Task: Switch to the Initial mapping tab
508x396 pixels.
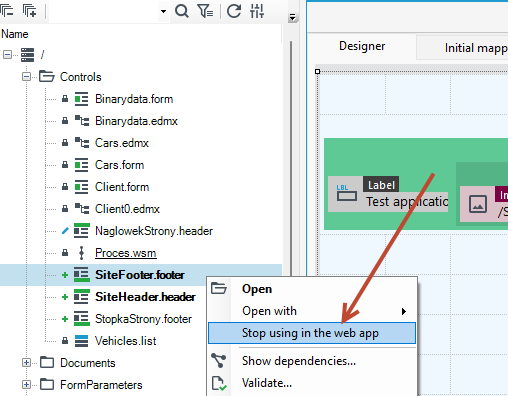Action: (x=476, y=48)
